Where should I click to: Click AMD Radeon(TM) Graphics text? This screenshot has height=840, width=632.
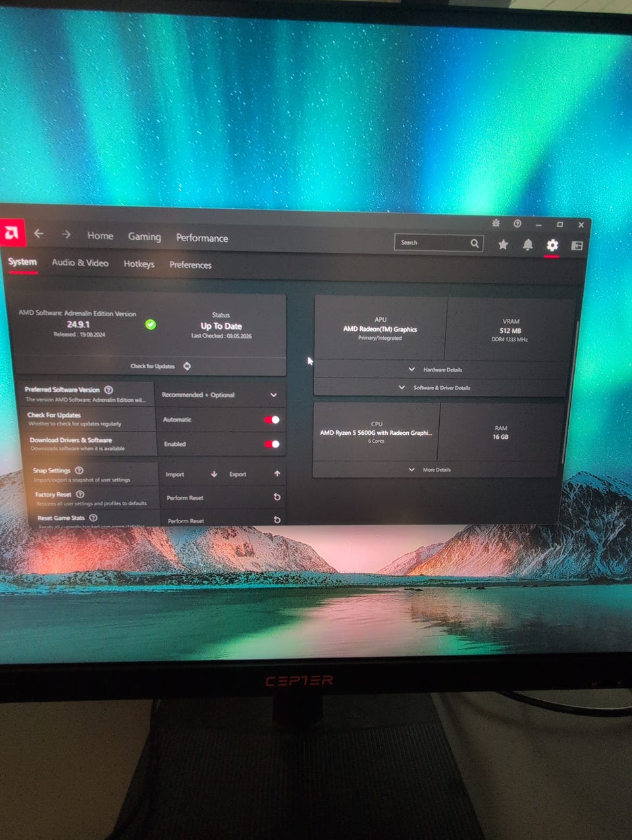point(380,329)
